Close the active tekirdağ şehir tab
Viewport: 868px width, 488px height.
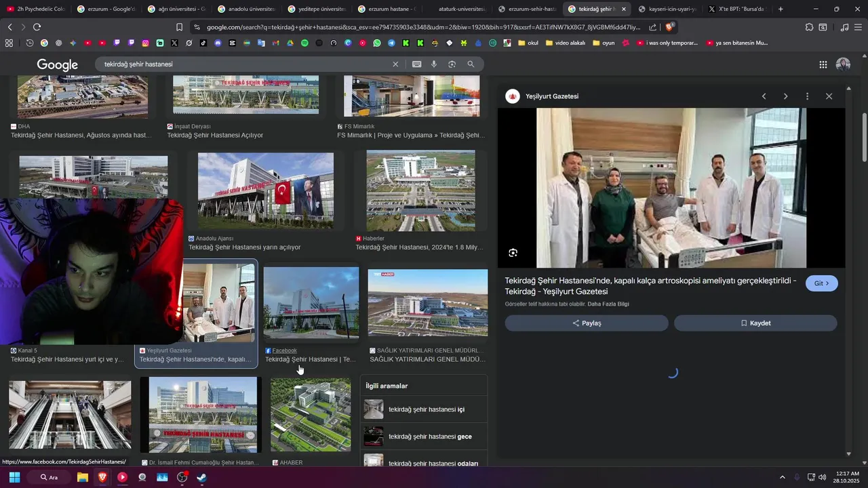coord(624,9)
